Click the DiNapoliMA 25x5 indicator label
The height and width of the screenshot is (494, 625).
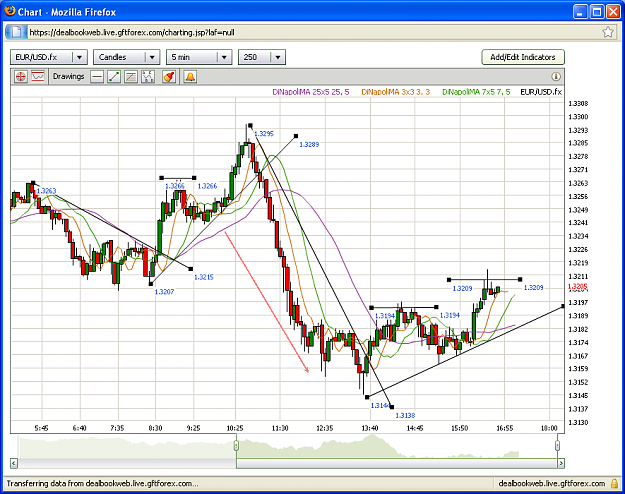[311, 92]
